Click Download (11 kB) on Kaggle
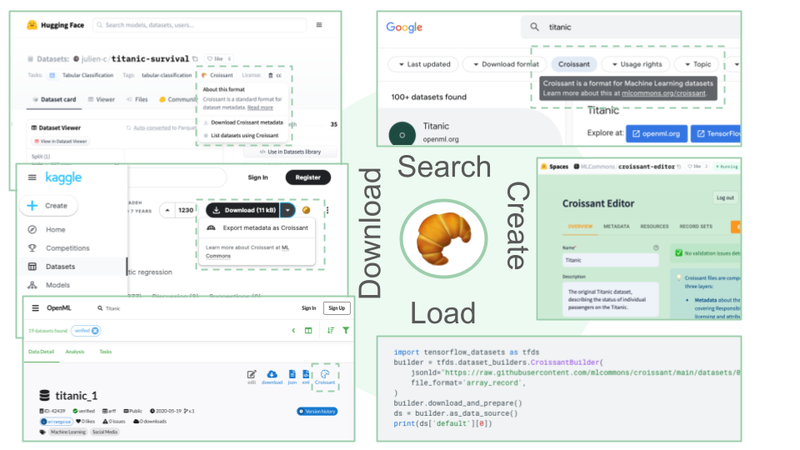Screen dimensions: 800x450 coord(243,210)
